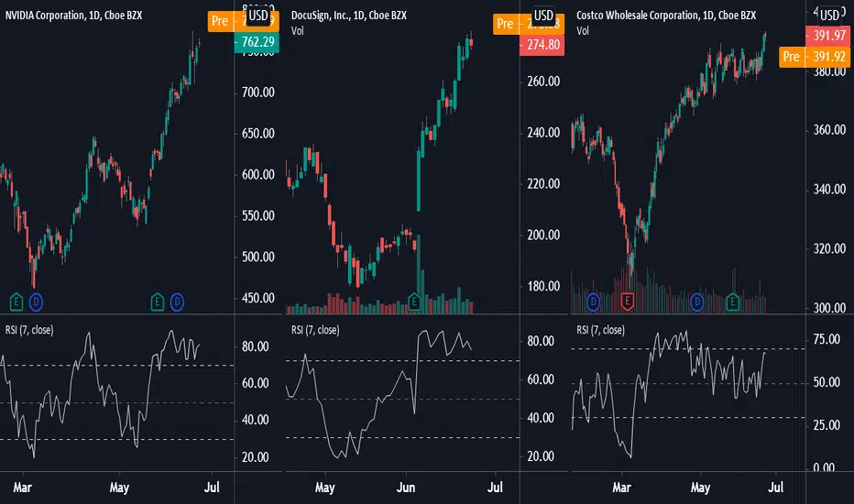This screenshot has height=504, width=854.
Task: Select the RSI (7, close) label under NVIDIA
Action: [x=29, y=330]
